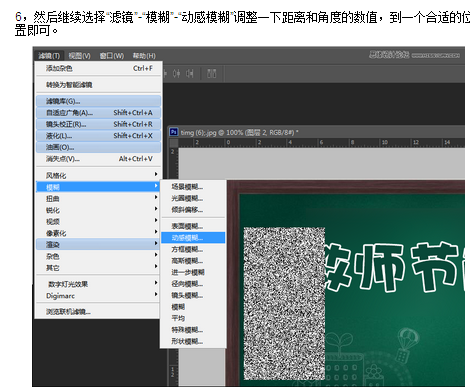Click the Ps icon on the document tab
This screenshot has width=470, height=391.
point(174,132)
